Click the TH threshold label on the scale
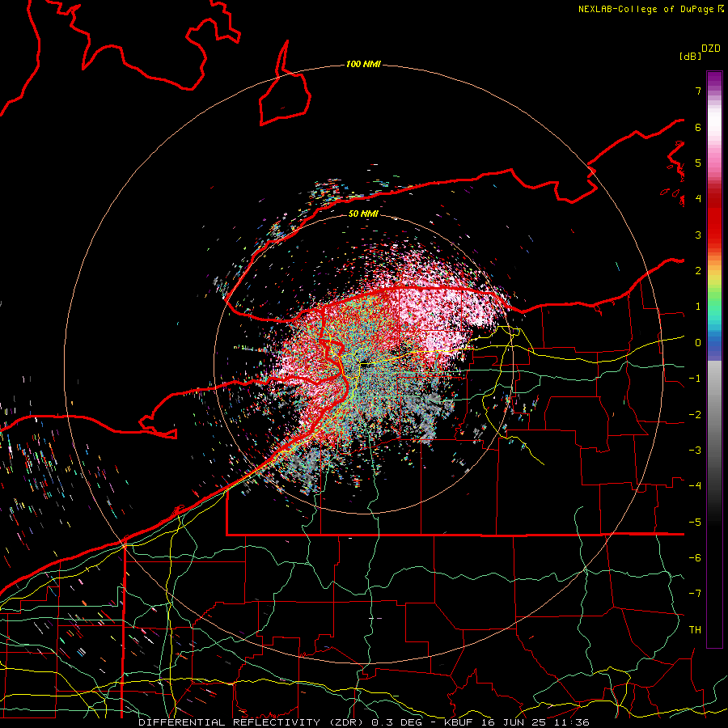728x728 pixels. point(695,630)
